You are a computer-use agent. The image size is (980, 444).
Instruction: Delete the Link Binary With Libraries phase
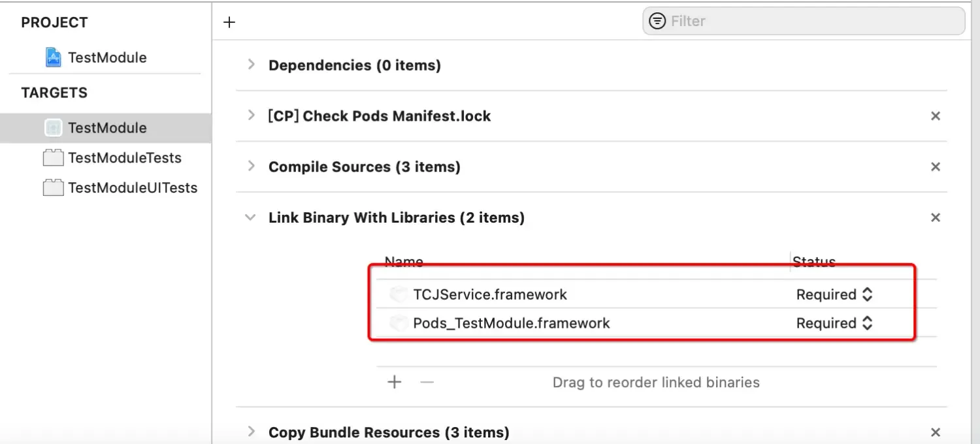coord(936,217)
